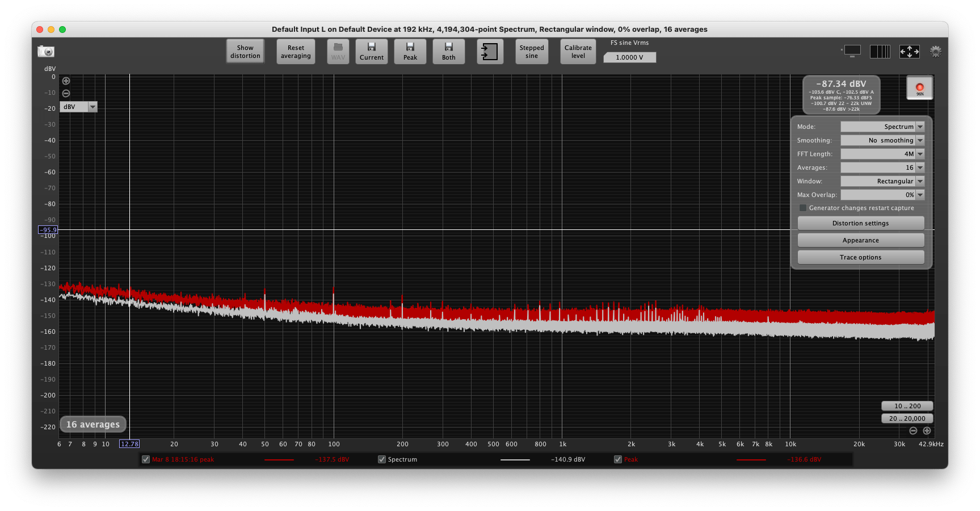
Task: Open Distortion settings
Action: coord(861,223)
